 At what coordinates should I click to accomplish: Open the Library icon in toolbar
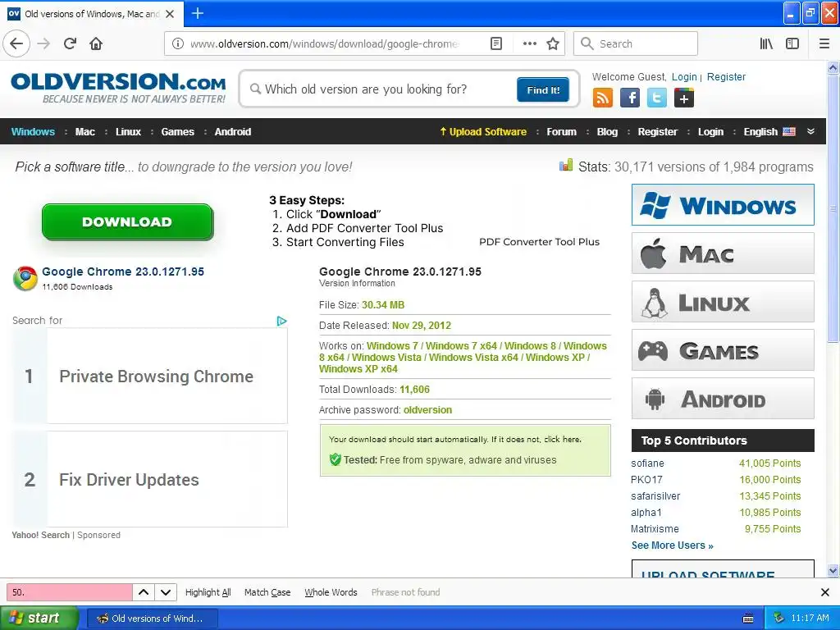[x=766, y=43]
